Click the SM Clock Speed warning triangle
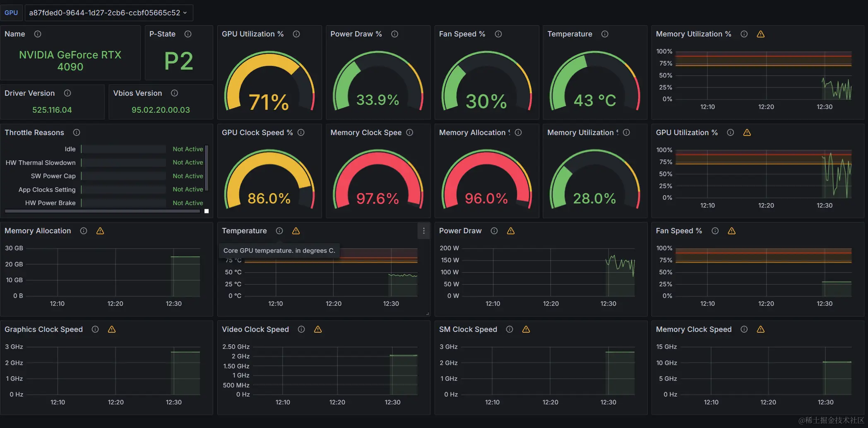Image resolution: width=868 pixels, height=428 pixels. (x=526, y=329)
